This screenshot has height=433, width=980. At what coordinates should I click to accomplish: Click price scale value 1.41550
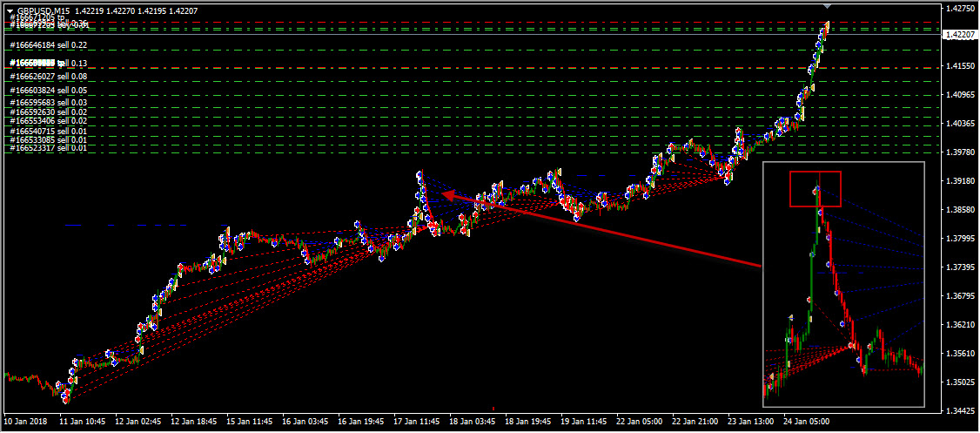coord(961,65)
